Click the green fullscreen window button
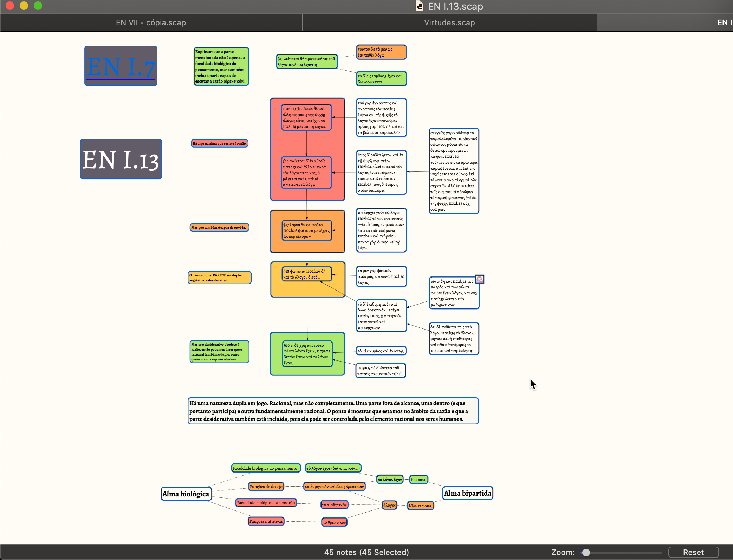 pyautogui.click(x=38, y=6)
